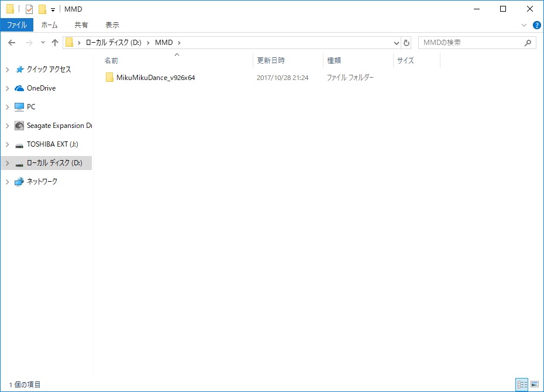
Task: Switch to large icons view layout
Action: pyautogui.click(x=535, y=384)
